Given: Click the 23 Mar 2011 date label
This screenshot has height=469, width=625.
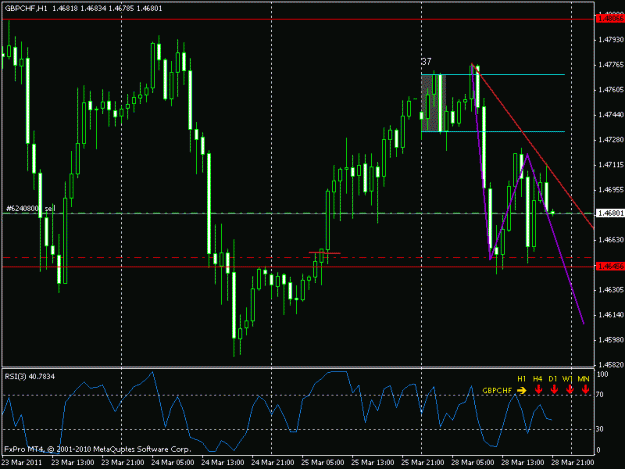Looking at the screenshot, I should pos(22,463).
